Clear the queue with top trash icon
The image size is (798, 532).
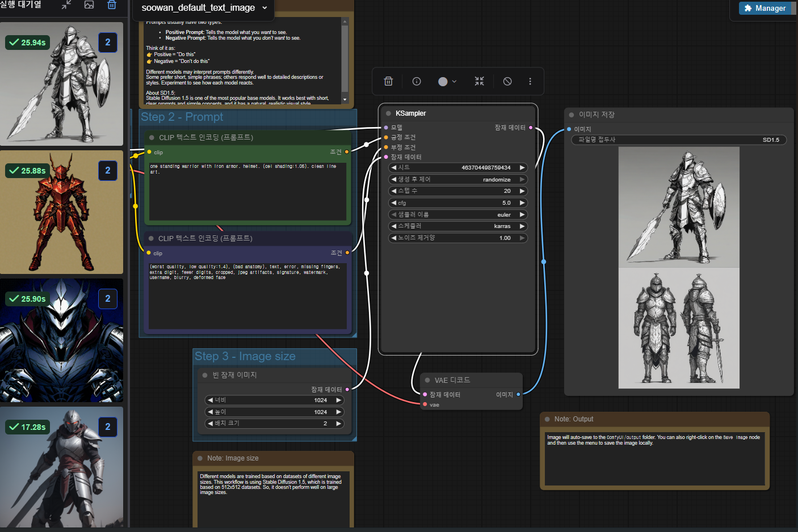pos(112,5)
